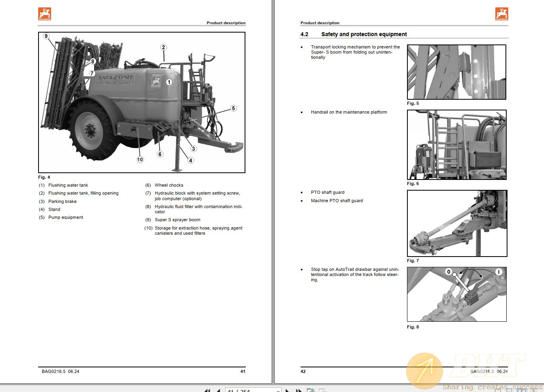Click callout number 10 in Fig. 4
The height and width of the screenshot is (392, 544).
pyautogui.click(x=140, y=160)
